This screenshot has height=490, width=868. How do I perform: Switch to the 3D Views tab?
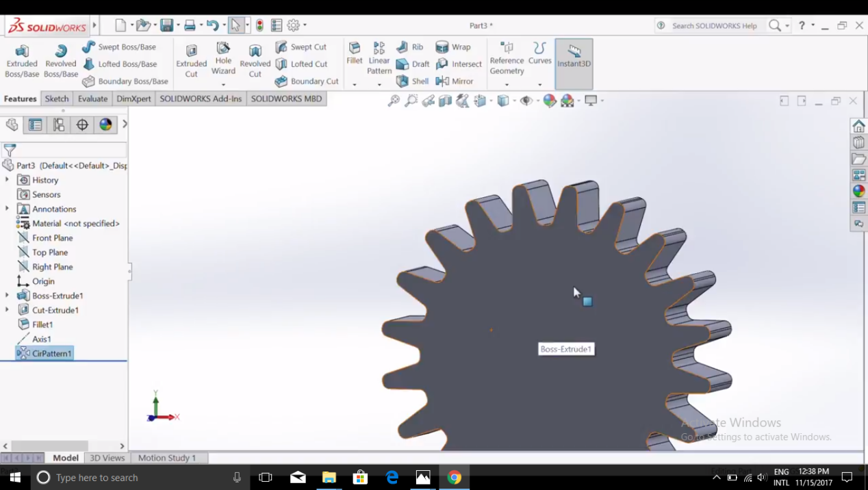pyautogui.click(x=107, y=458)
